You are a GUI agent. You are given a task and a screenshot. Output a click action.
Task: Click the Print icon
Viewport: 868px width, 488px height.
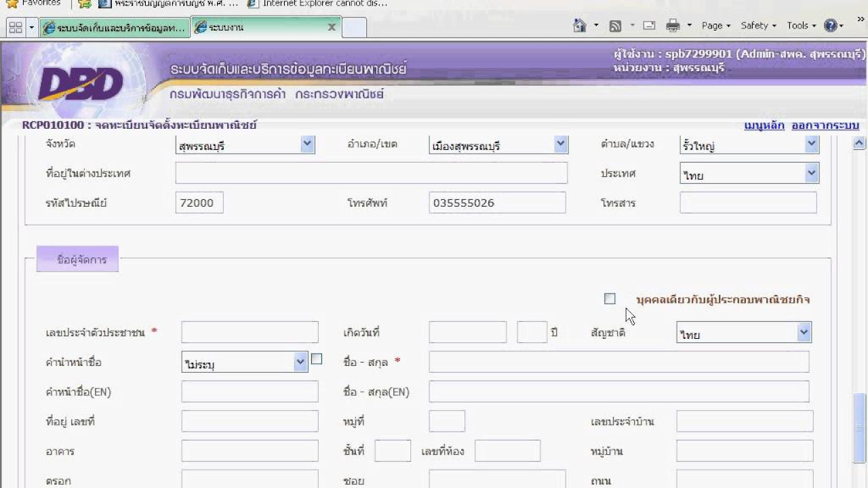673,26
